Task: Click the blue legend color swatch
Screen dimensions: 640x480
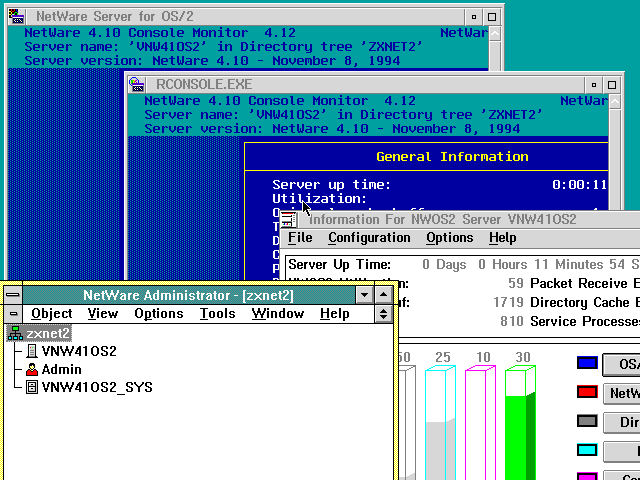Action: tap(587, 363)
